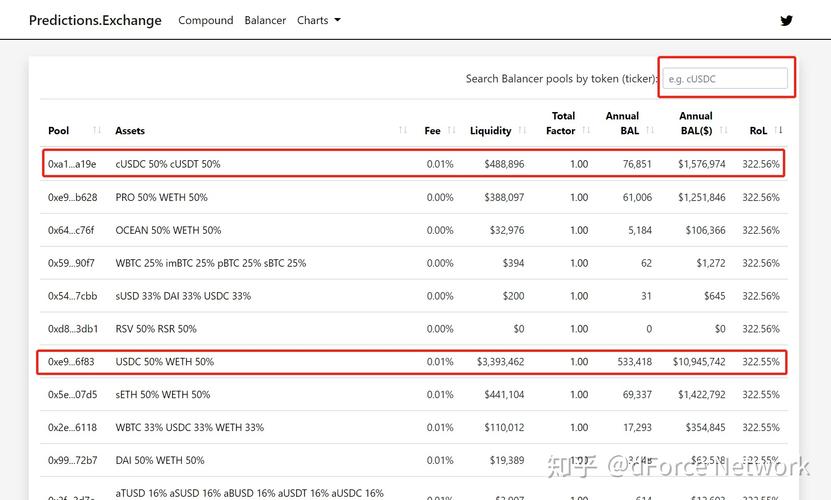
Task: Click assets cell OCEAN 50% WETH 50%
Action: (x=168, y=230)
